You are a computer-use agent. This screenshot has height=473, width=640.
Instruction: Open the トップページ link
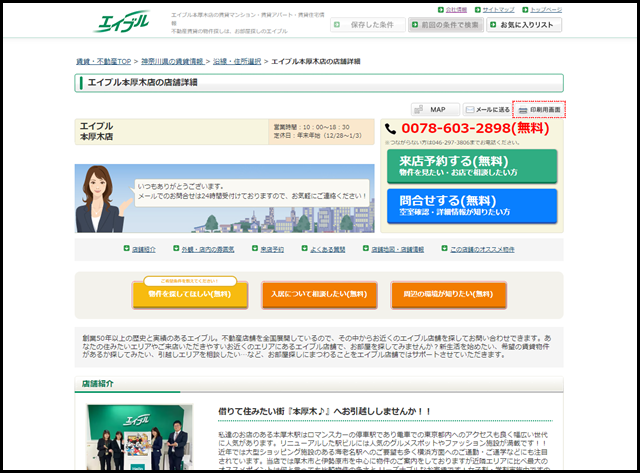coord(546,10)
